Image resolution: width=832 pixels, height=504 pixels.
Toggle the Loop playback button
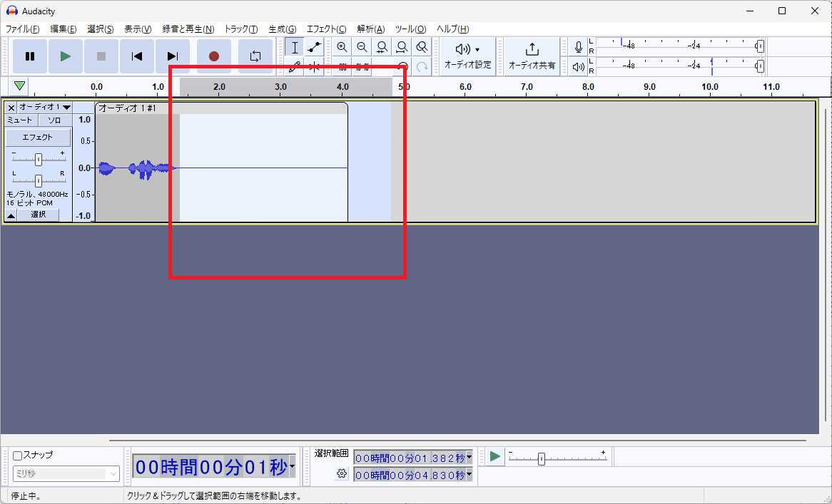click(255, 56)
